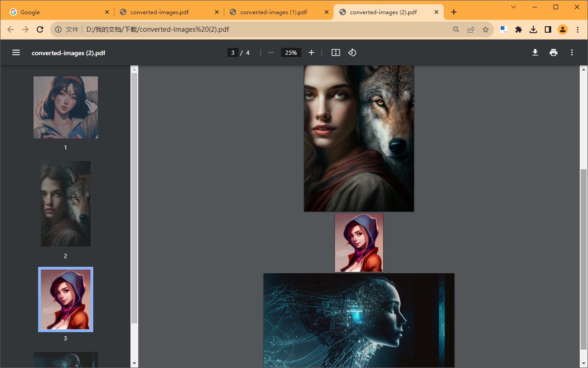The height and width of the screenshot is (368, 588).
Task: Open the tab search chevron
Action: click(x=514, y=7)
